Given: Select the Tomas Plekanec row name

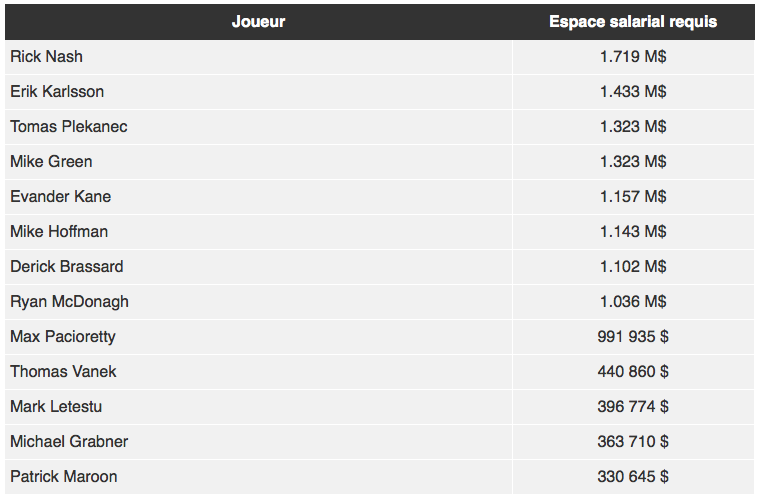Looking at the screenshot, I should [69, 127].
